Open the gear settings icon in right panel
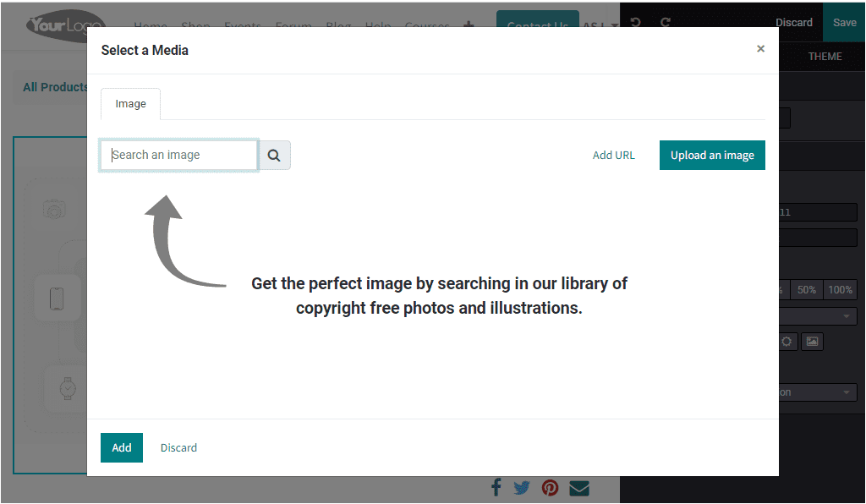 [787, 342]
